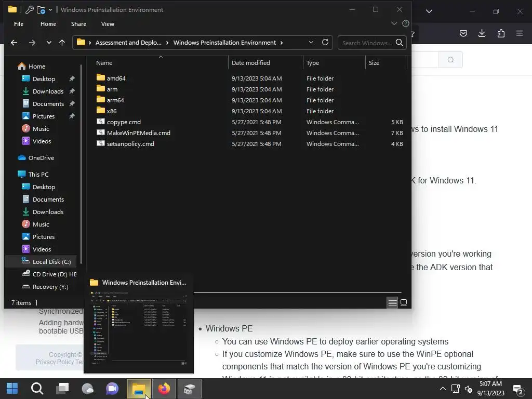Open the Windows Start menu
532x399 pixels.
[x=12, y=389]
